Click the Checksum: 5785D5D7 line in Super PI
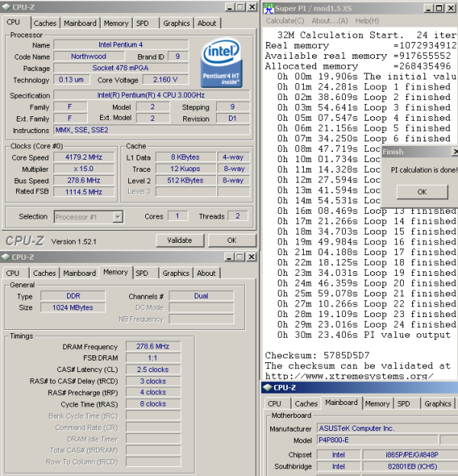Screen dimensions: 458x476 click(317, 355)
